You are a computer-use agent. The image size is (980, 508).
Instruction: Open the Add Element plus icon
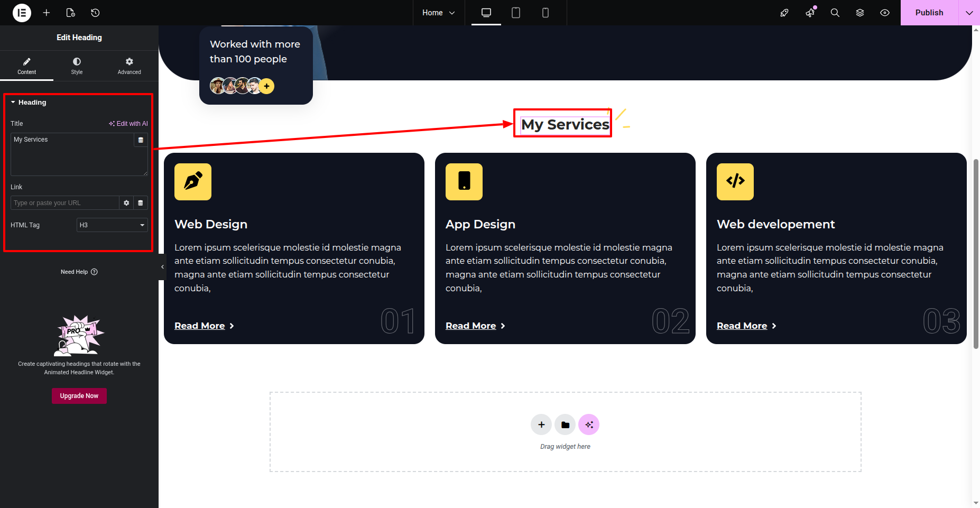click(x=47, y=13)
